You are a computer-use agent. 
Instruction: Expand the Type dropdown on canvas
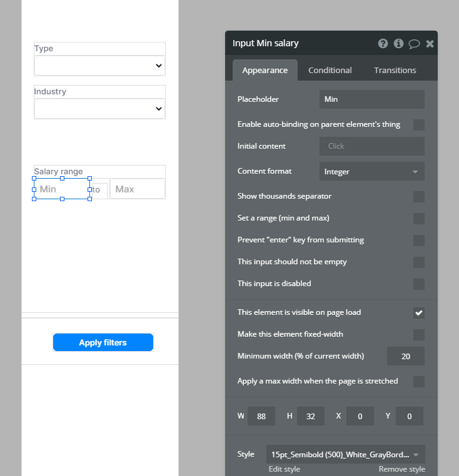(x=99, y=66)
